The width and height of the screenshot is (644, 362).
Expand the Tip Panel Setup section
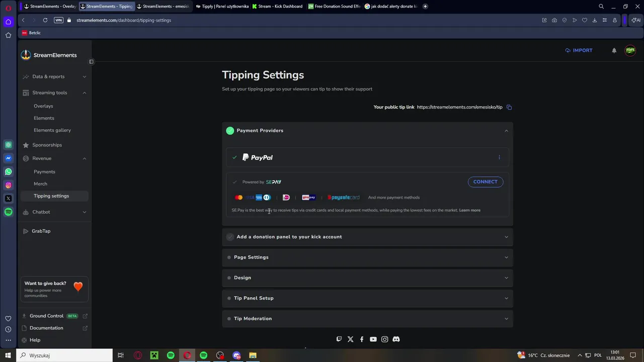point(367,298)
